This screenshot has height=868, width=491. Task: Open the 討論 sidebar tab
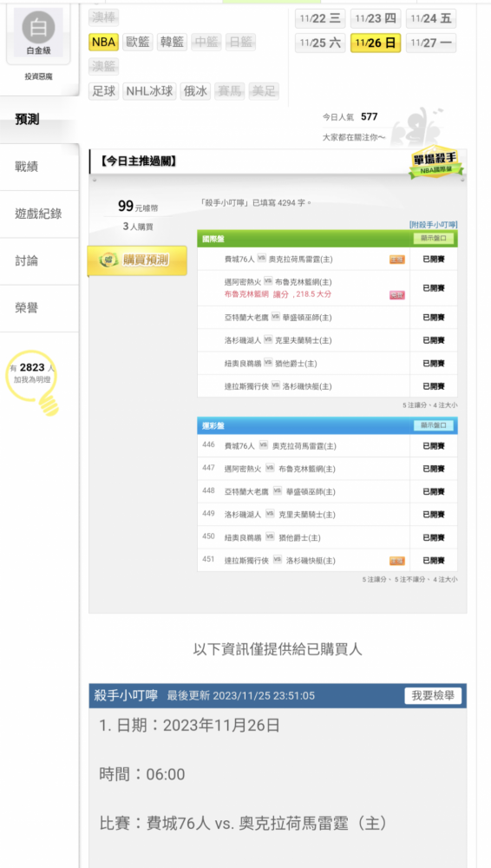(27, 260)
